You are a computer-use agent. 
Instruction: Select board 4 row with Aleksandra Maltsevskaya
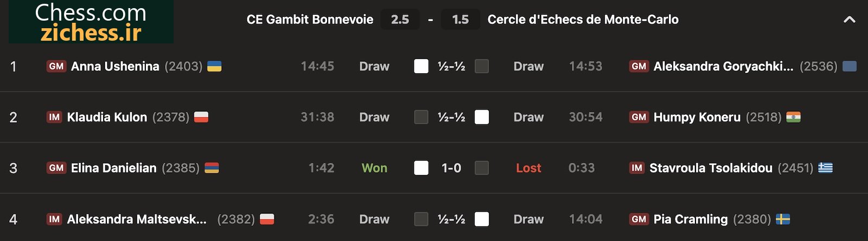[434, 219]
